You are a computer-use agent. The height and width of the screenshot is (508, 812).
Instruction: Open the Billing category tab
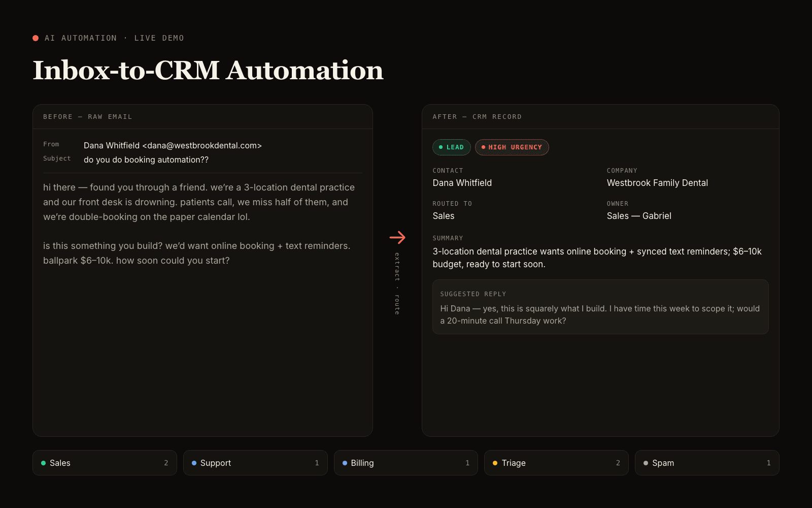(x=406, y=463)
